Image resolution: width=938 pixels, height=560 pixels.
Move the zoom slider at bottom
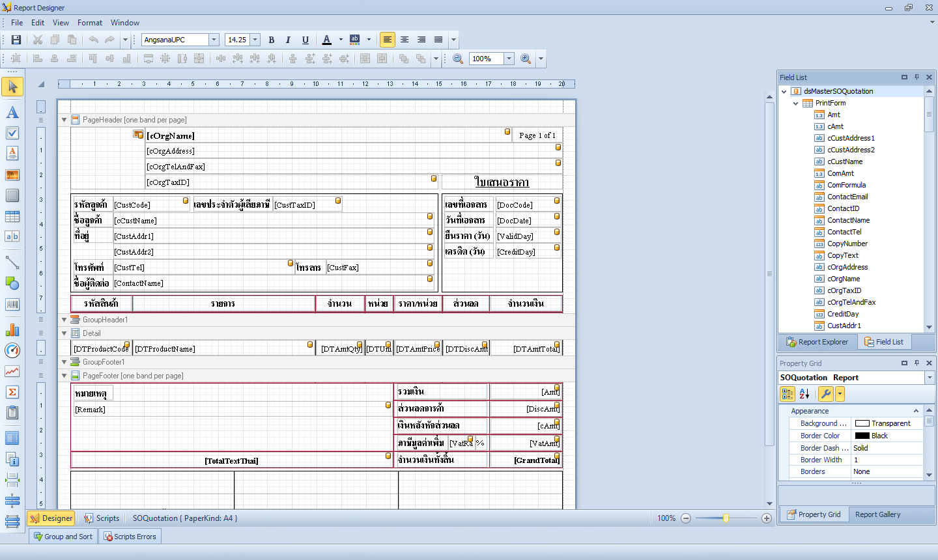tap(726, 518)
